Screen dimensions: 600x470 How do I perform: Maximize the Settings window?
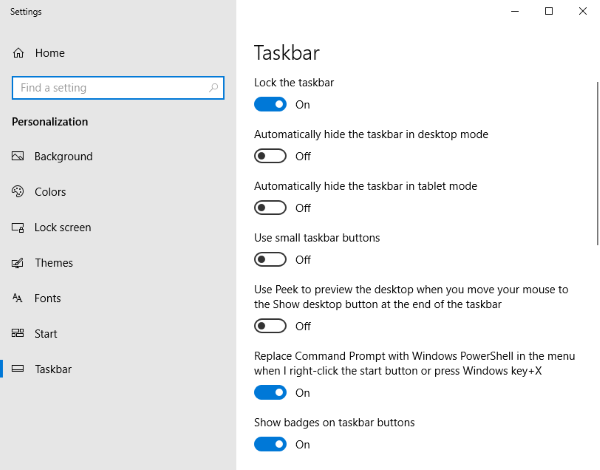pos(549,11)
